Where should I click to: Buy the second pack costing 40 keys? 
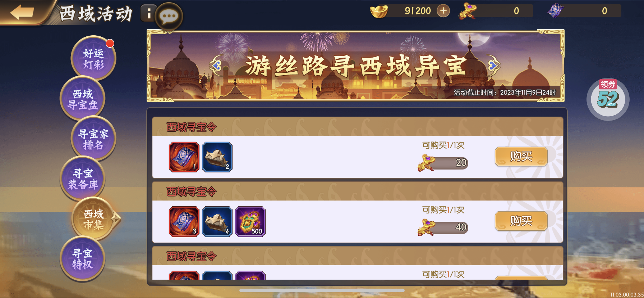tap(521, 221)
